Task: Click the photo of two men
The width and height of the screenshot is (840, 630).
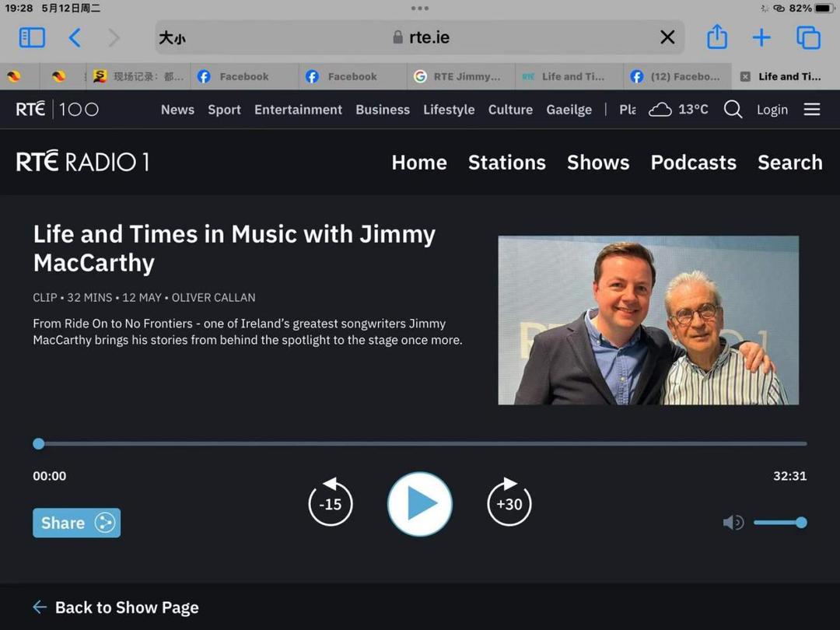Action: [648, 320]
